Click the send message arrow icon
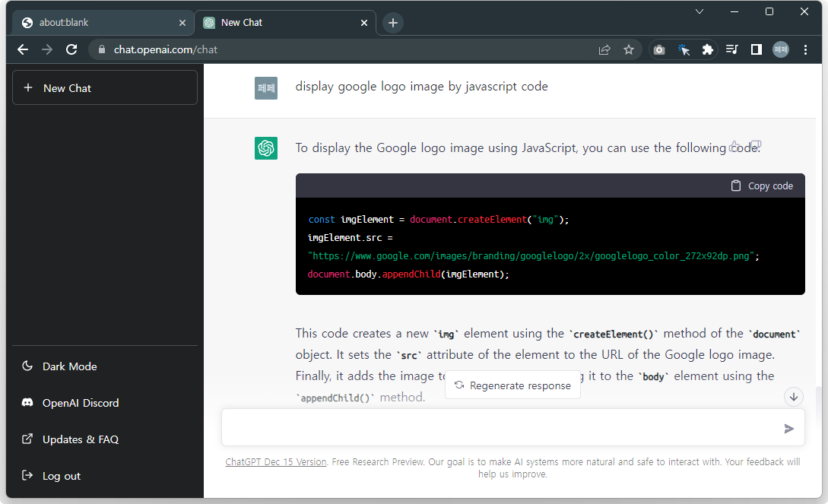828x504 pixels. pyautogui.click(x=789, y=429)
